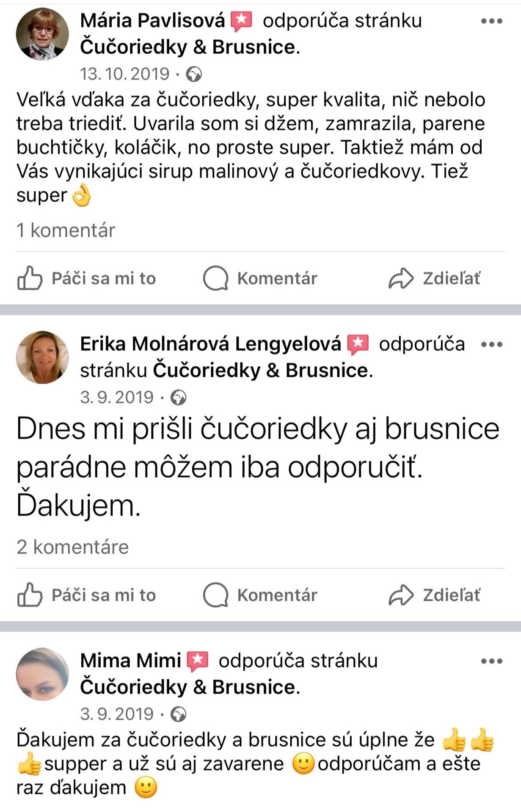Open Erika Molnárová Lengyelová's profile picture
Image resolution: width=521 pixels, height=812 pixels.
click(x=42, y=357)
